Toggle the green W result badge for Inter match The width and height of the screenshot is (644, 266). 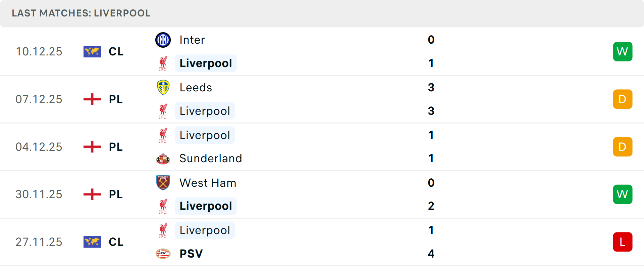click(623, 51)
